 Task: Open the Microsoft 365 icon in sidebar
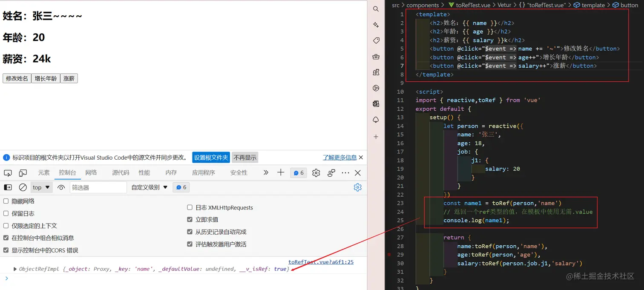376,88
